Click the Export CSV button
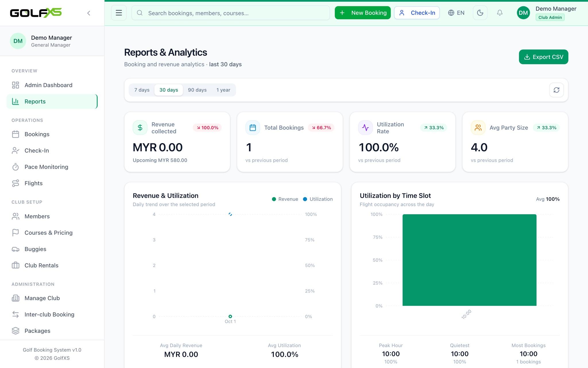588x368 pixels. tap(543, 57)
